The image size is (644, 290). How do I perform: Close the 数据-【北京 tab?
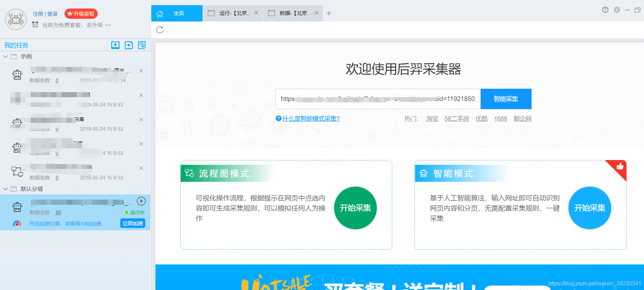[316, 13]
